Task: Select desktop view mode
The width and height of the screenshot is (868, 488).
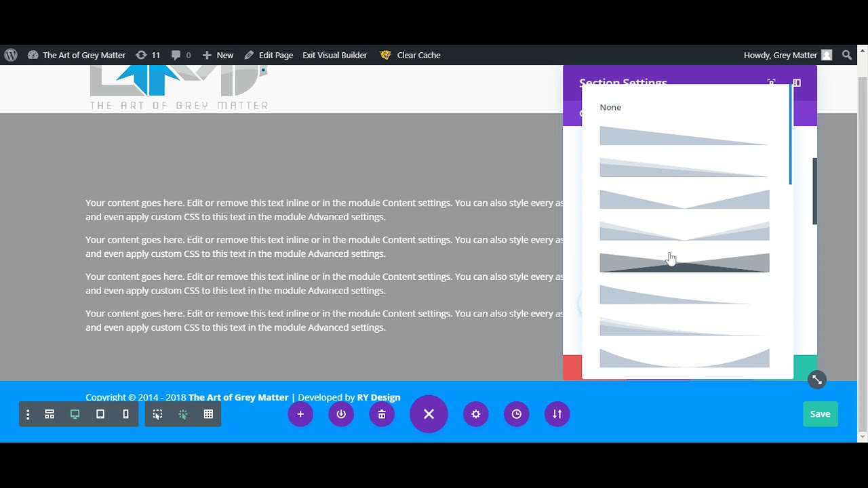Action: point(75,414)
